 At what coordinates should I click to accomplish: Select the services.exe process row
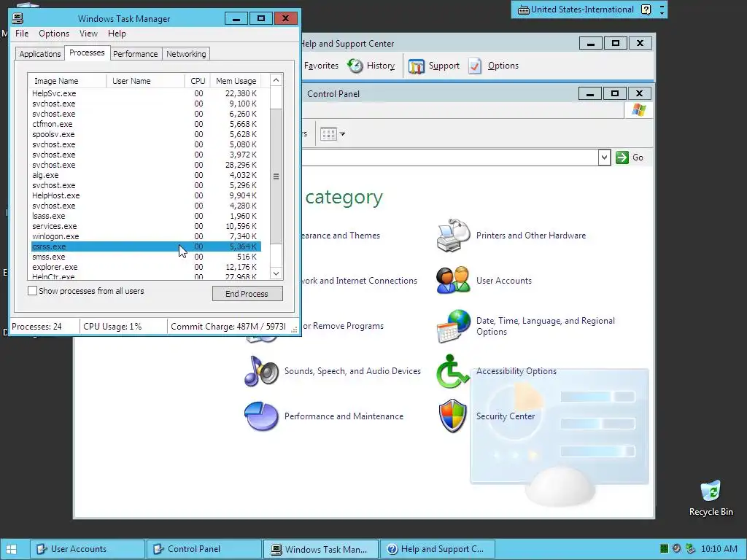click(x=146, y=226)
